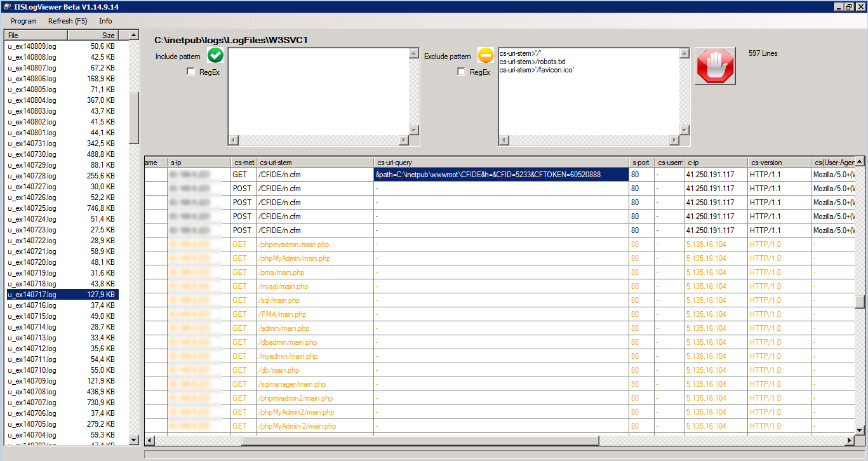
Task: Click the log grid scroll left arrow
Action: pyautogui.click(x=150, y=440)
